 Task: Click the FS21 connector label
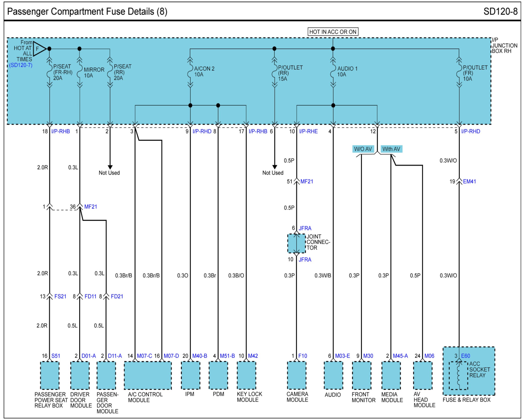click(60, 296)
